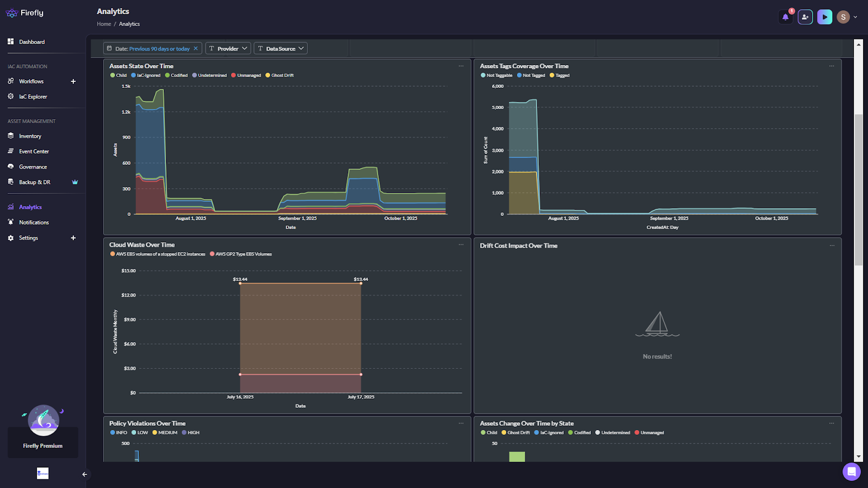Click the Governance sidebar icon
868x488 pixels.
point(10,166)
